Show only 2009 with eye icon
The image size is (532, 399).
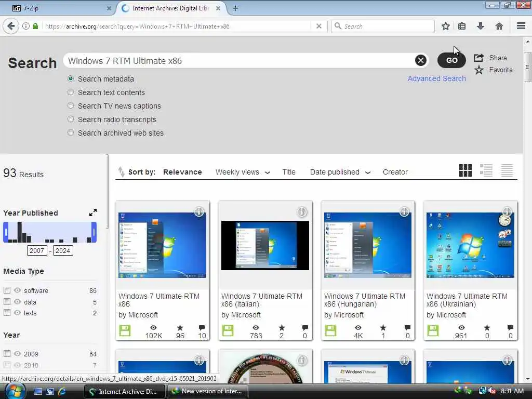[x=17, y=353]
